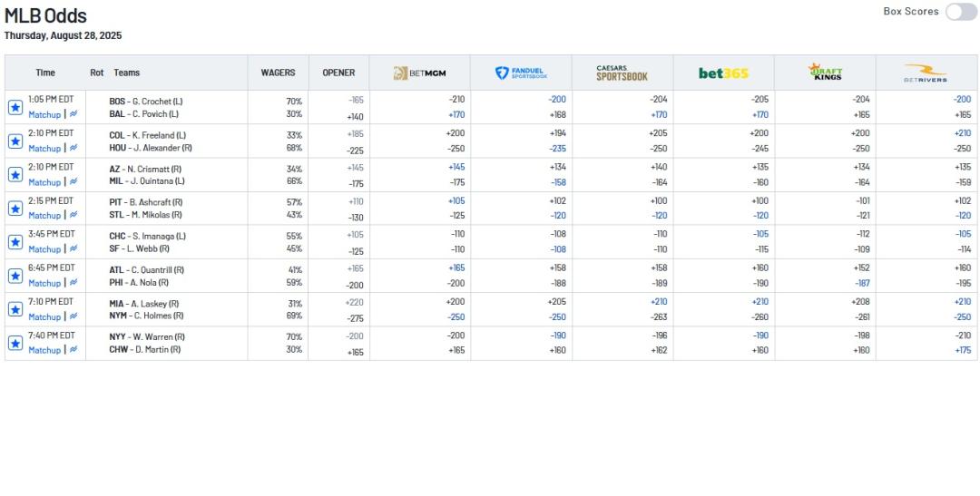980x496 pixels.
Task: Pick BetRivers +175 odds for CHW
Action: 963,350
